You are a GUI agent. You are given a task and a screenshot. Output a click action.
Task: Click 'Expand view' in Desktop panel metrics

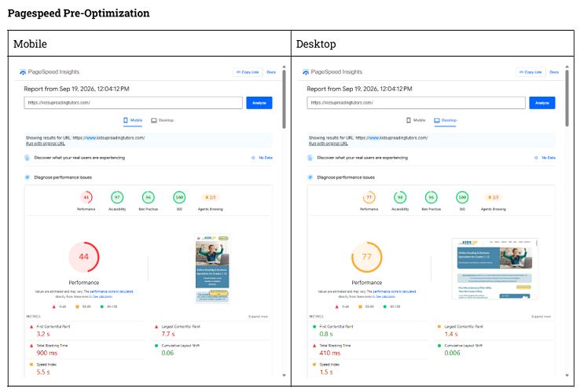click(x=542, y=317)
